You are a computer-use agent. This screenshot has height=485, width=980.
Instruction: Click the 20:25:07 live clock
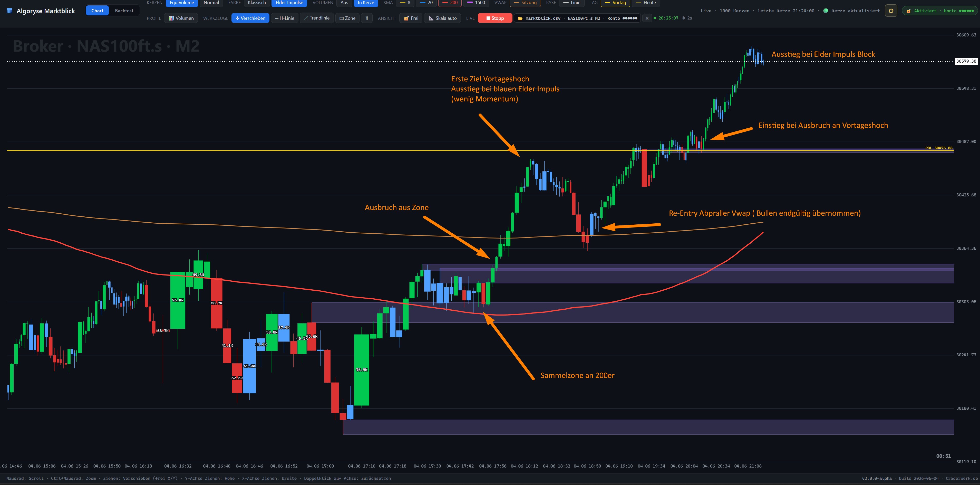(668, 18)
